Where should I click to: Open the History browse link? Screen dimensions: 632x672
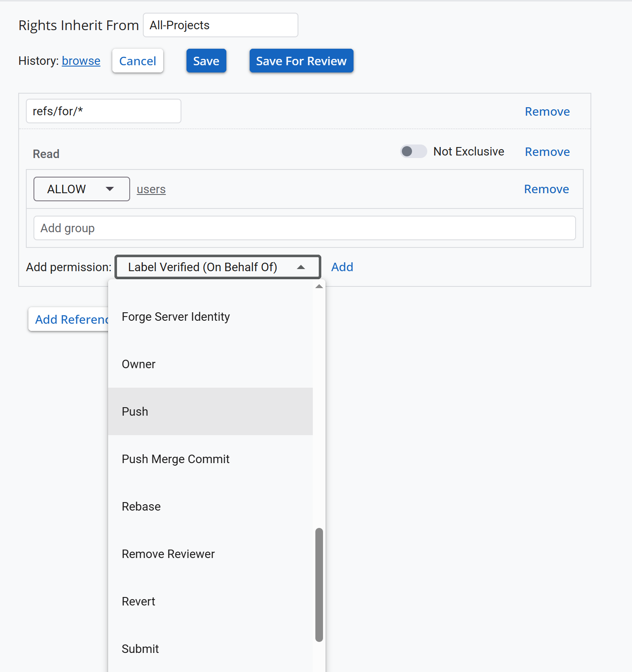(x=81, y=61)
